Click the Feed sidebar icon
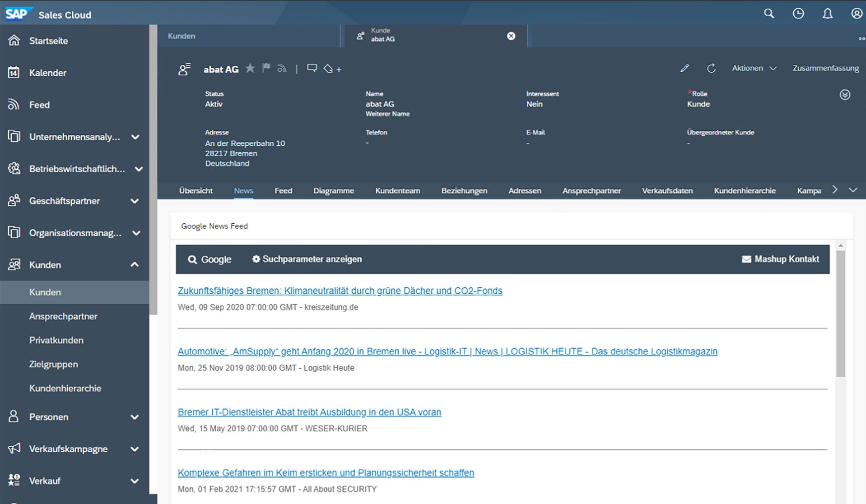The height and width of the screenshot is (504, 866). point(14,105)
